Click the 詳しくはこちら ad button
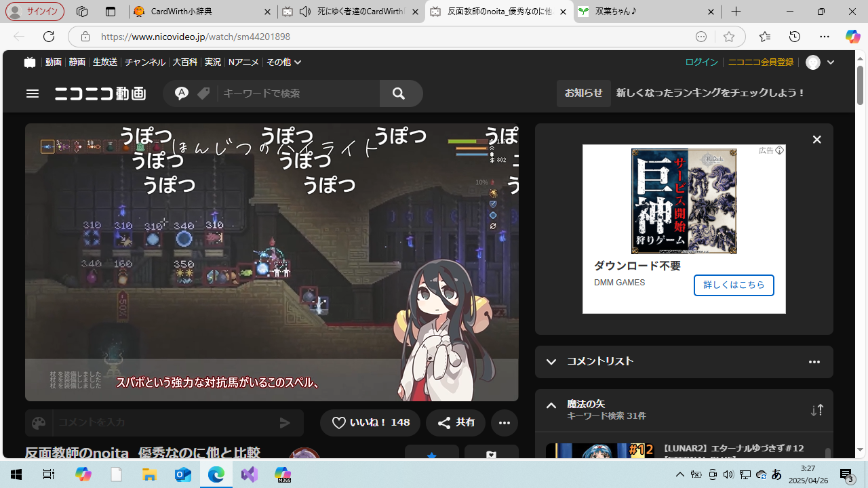The image size is (868, 488). (734, 285)
